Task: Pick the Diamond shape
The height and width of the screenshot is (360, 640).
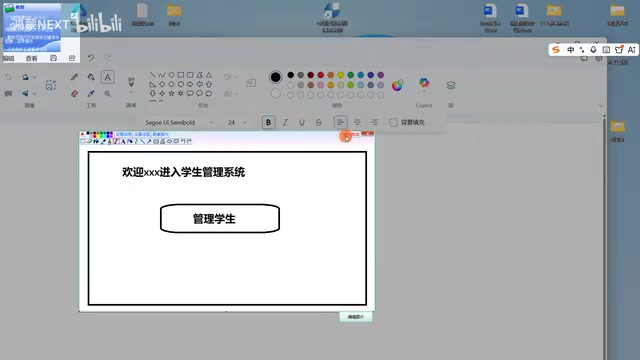Action: [162, 84]
